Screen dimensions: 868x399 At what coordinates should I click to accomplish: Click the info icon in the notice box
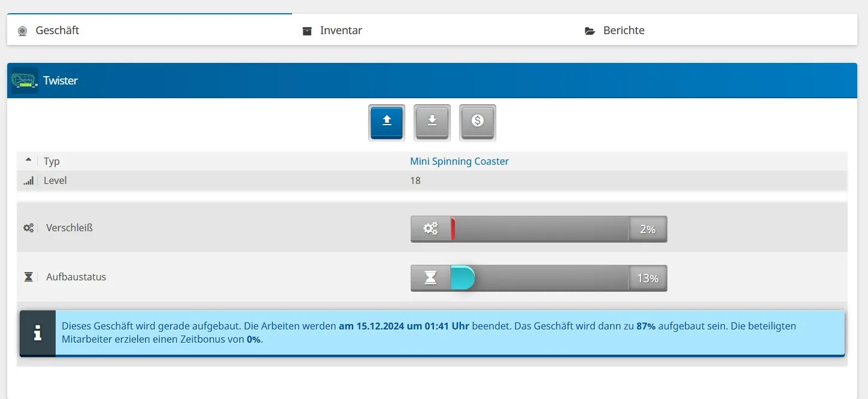point(38,333)
